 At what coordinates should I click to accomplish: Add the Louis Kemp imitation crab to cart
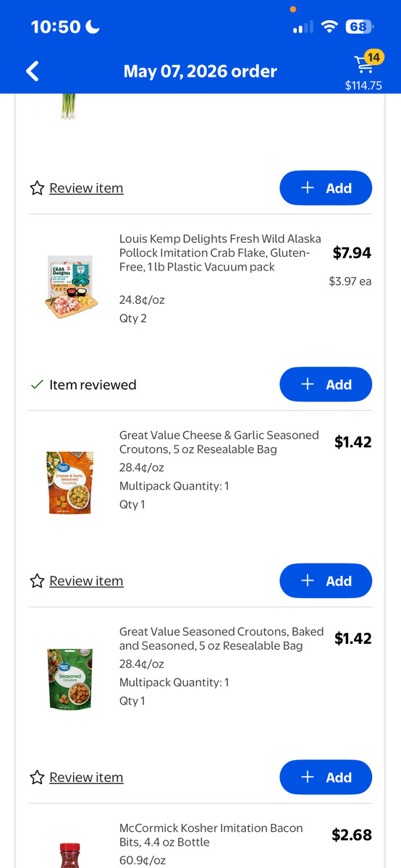(326, 385)
